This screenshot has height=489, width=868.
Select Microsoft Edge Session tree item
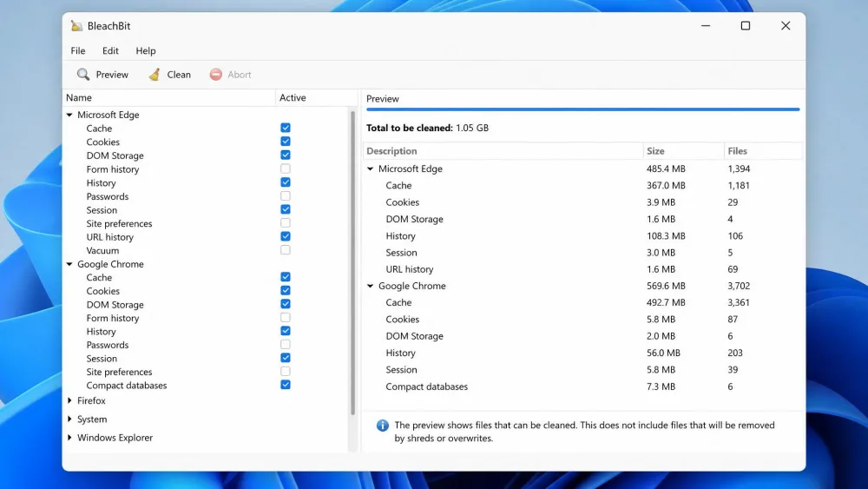click(x=102, y=210)
